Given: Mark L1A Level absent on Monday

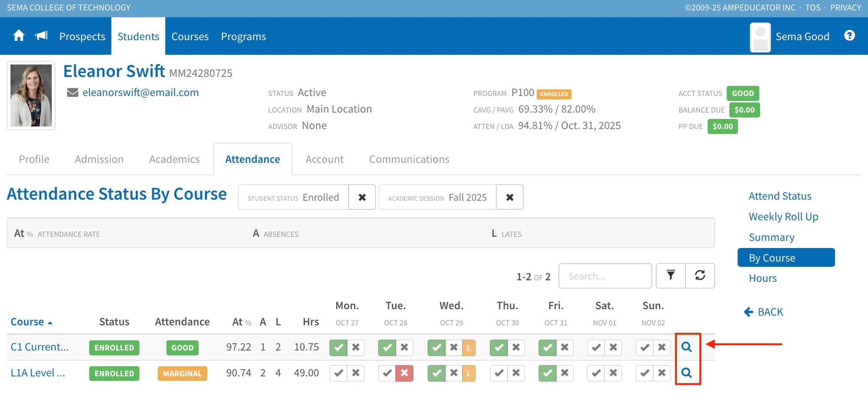Looking at the screenshot, I should 356,373.
